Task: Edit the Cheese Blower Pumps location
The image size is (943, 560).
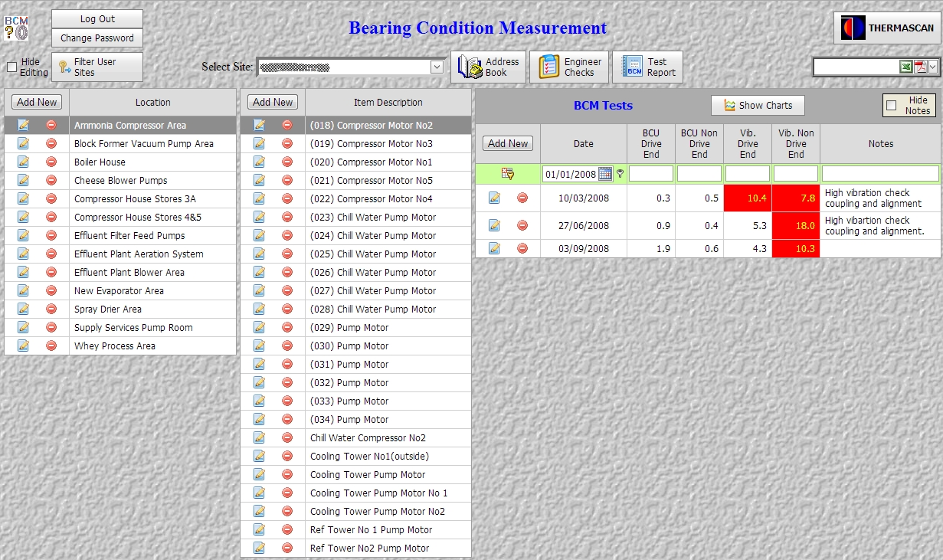Action: pos(23,180)
